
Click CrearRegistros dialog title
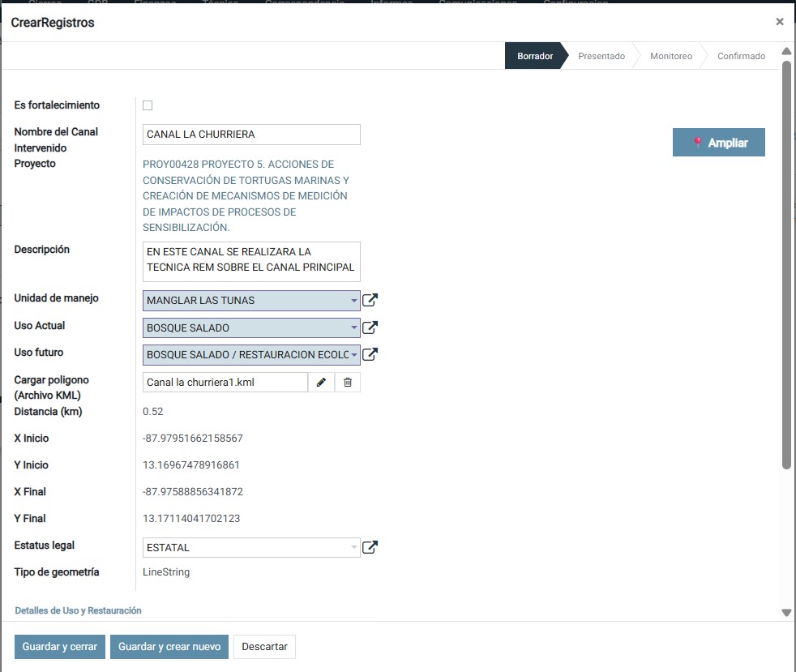53,23
